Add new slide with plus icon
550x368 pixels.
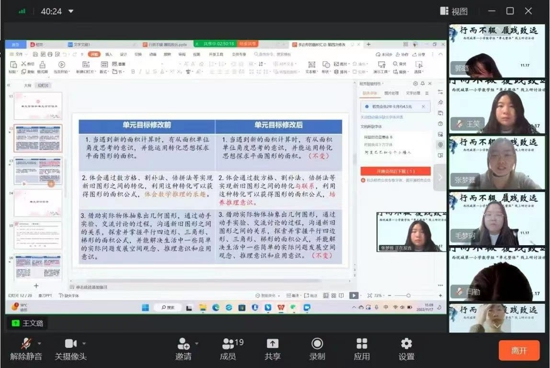pyautogui.click(x=36, y=286)
